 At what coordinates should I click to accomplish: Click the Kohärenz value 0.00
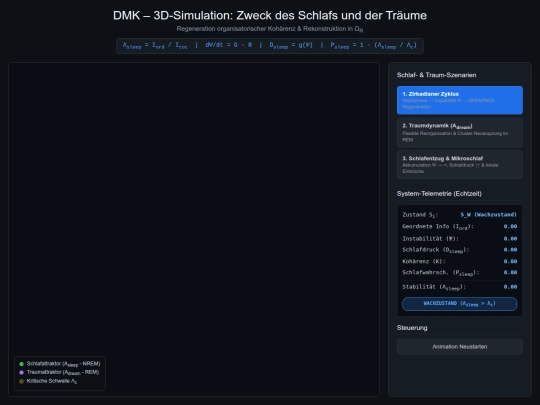coord(510,261)
